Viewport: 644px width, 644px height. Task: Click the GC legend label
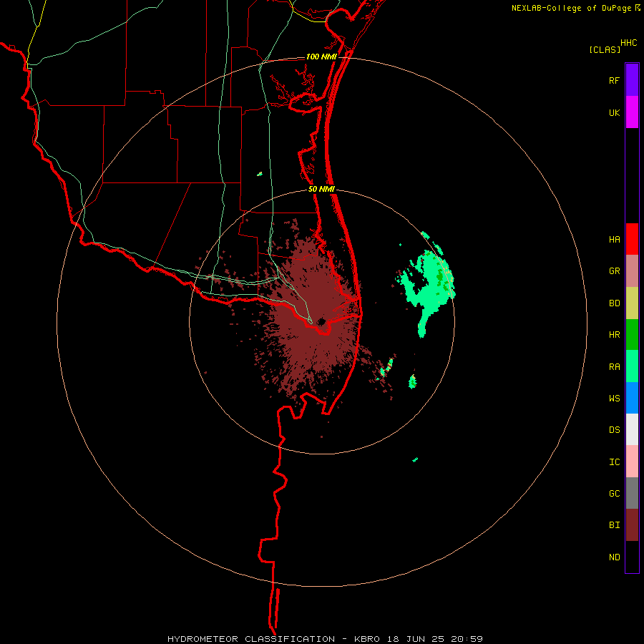614,493
